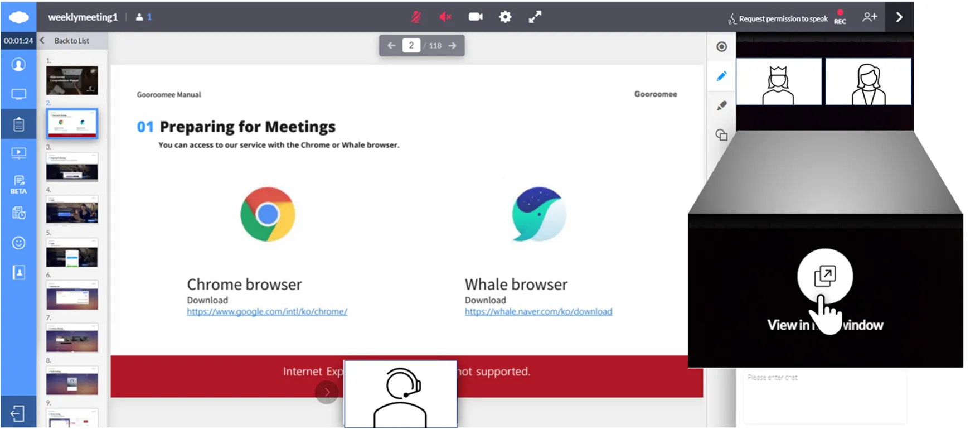Screen dimensions: 980x429
Task: Open the screen share monitor icon
Action: pos(18,94)
